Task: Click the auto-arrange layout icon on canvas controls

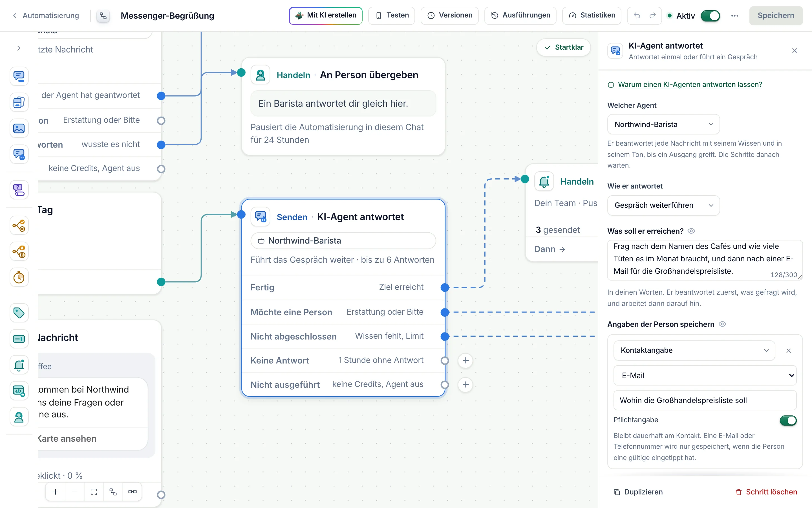Action: [113, 492]
